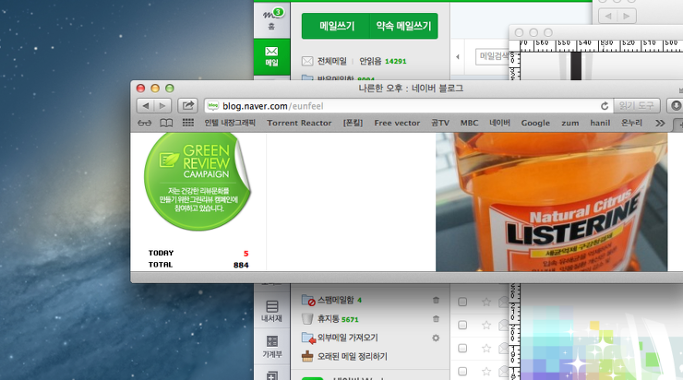The width and height of the screenshot is (683, 380).
Task: Open the Google bookmark
Action: click(535, 123)
